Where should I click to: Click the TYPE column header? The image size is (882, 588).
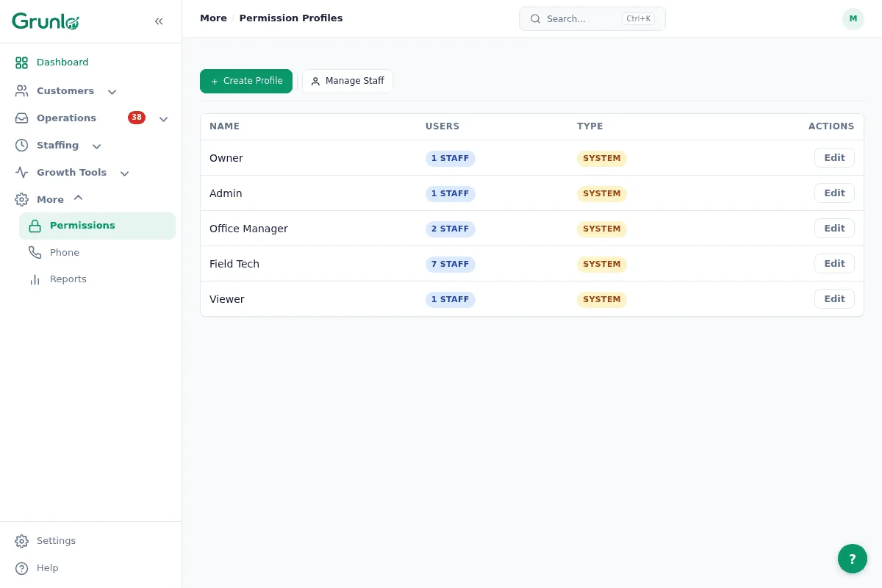point(589,126)
